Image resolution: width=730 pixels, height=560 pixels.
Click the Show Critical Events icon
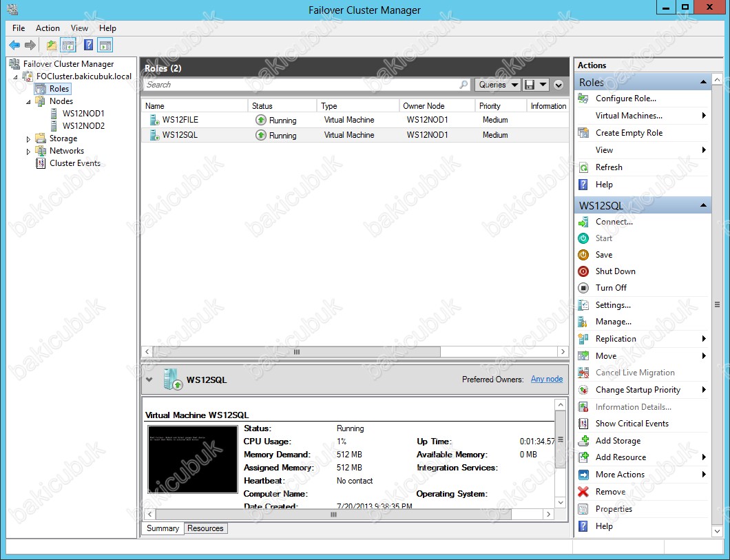(x=583, y=424)
